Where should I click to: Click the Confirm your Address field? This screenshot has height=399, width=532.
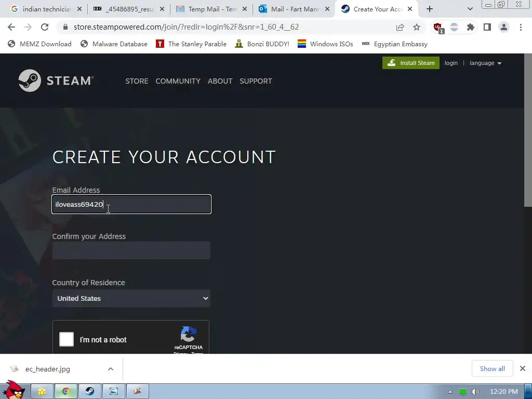(x=131, y=250)
